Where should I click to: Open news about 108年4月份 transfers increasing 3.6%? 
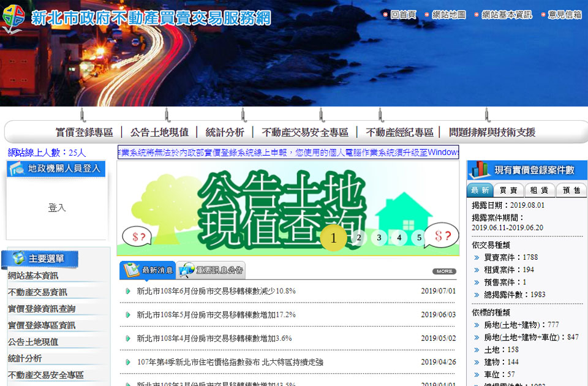pyautogui.click(x=214, y=338)
